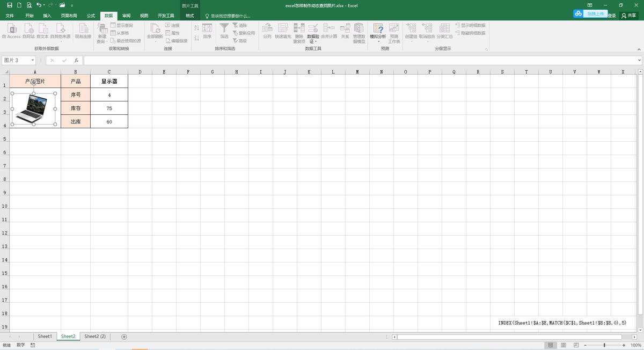Viewport: 644px width, 350px height.
Task: Switch to the Picture Format (格式) tab
Action: pyautogui.click(x=190, y=16)
